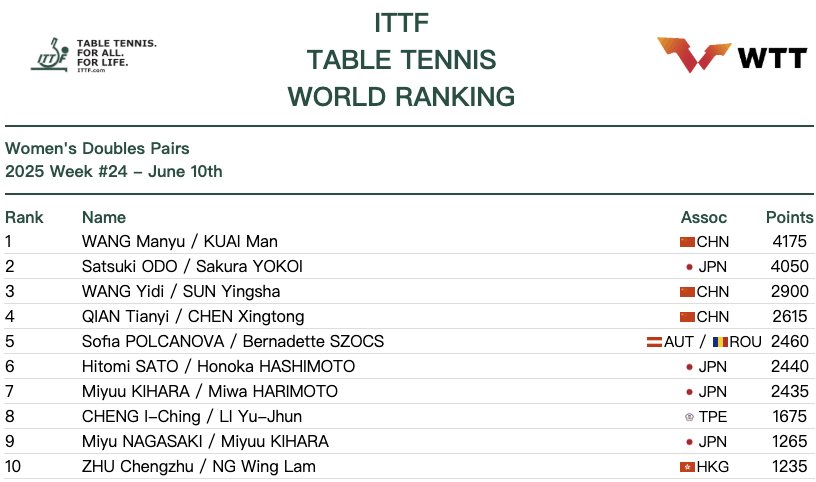Click the Austria flag icon
Viewport: 816px width, 482px height.
coord(654,342)
